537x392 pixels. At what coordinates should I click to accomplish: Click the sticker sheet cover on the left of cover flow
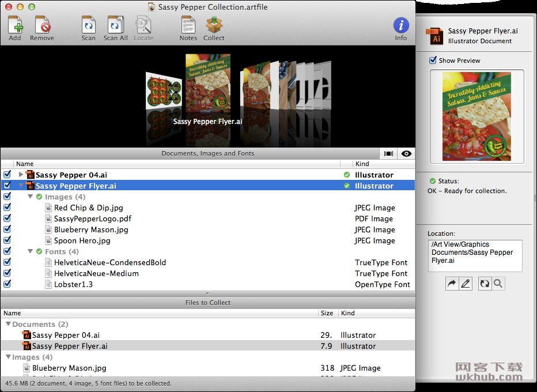pos(164,90)
